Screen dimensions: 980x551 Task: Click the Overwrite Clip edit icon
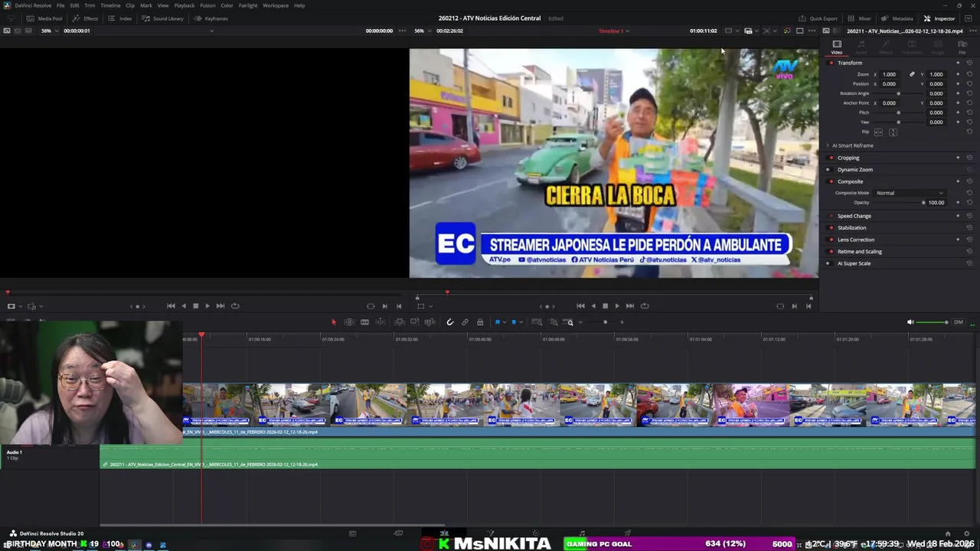click(414, 322)
